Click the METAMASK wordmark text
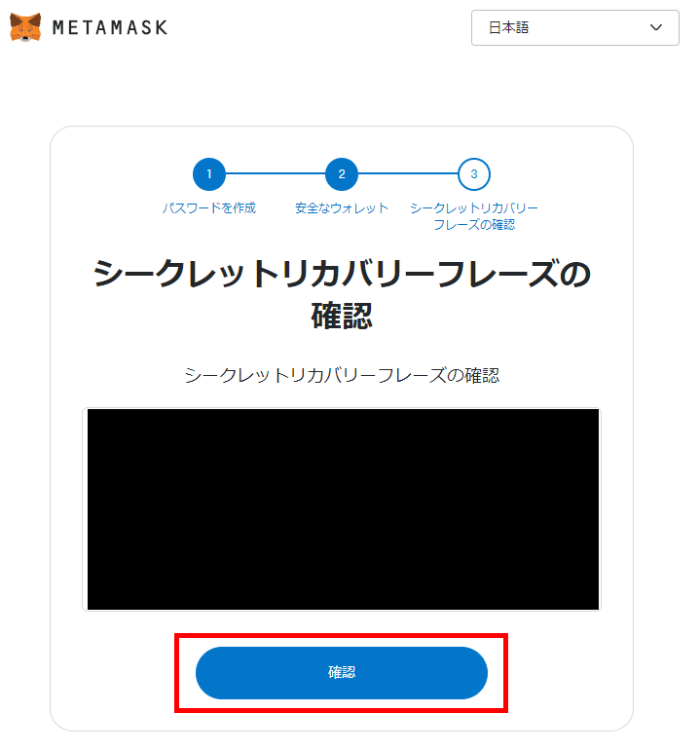 coord(110,27)
